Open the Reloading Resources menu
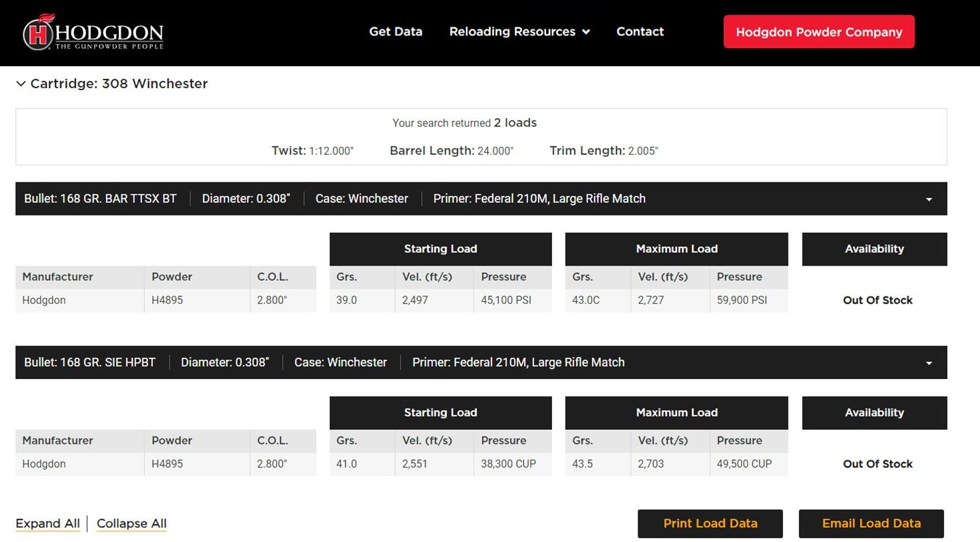 click(x=519, y=31)
